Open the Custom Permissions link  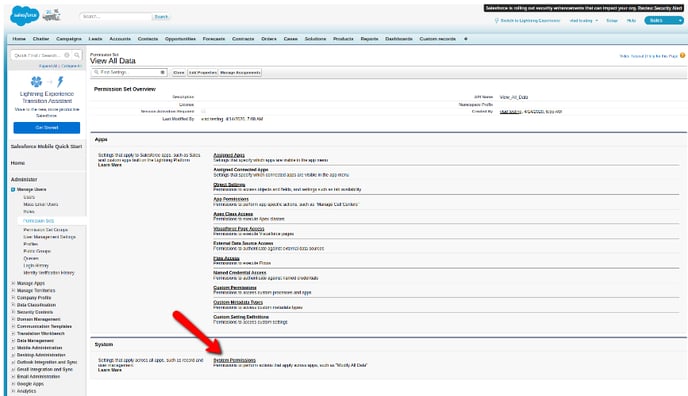[x=235, y=288]
